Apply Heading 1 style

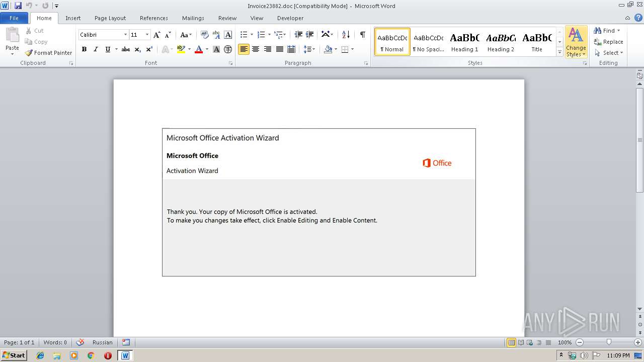click(x=464, y=41)
